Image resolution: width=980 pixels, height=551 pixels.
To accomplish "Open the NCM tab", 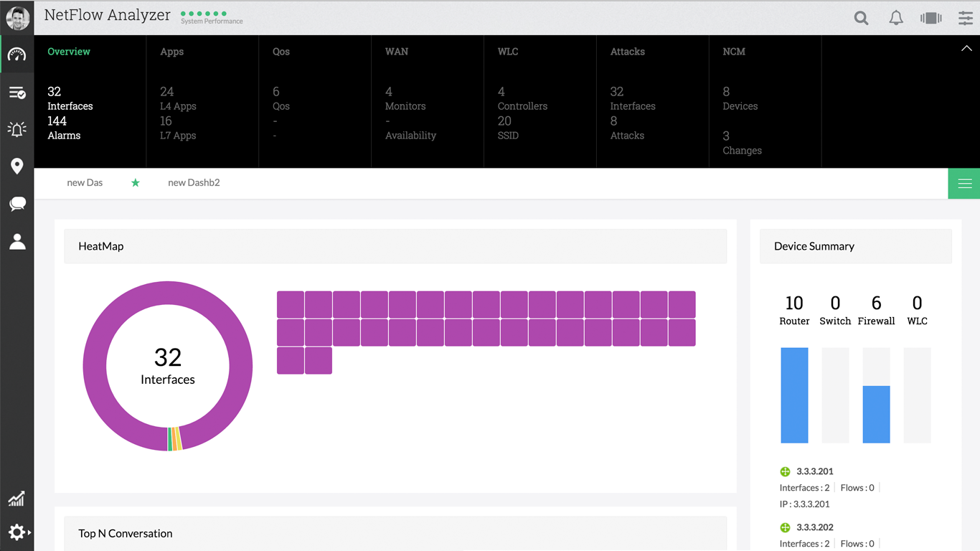I will [734, 52].
